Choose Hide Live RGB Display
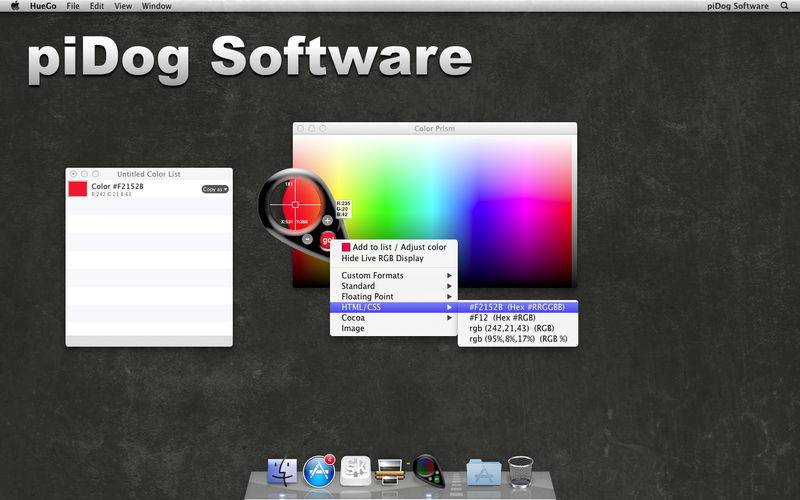The image size is (800, 500). (x=394, y=258)
